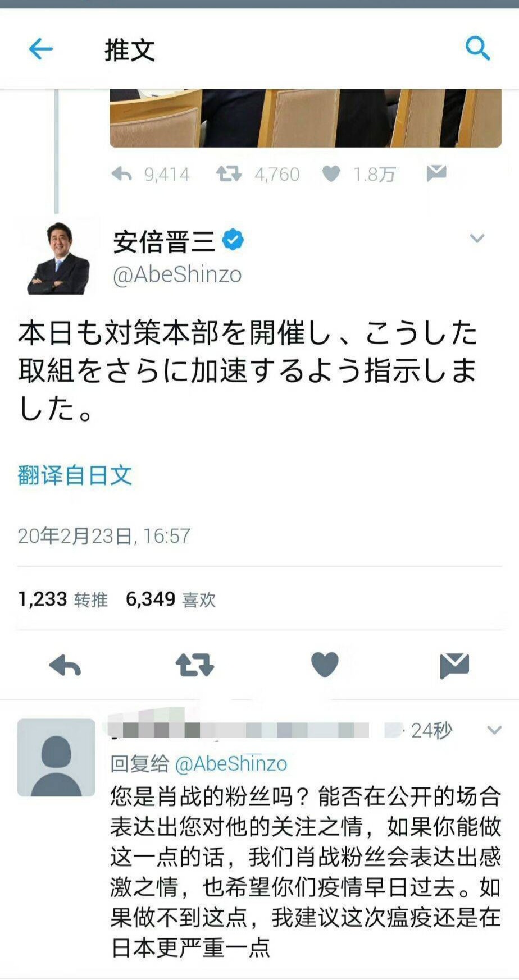View the 6,349 喜欢 likes list
The image size is (519, 980).
[x=171, y=599]
